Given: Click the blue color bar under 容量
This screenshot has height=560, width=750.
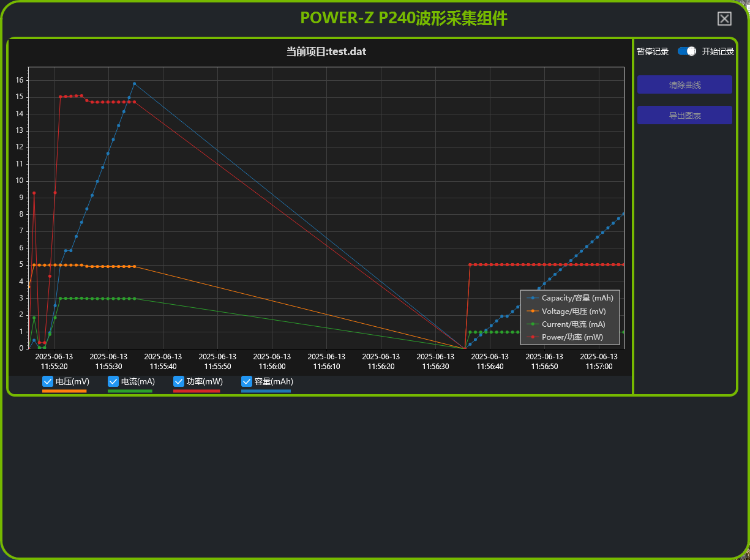Looking at the screenshot, I should point(266,391).
